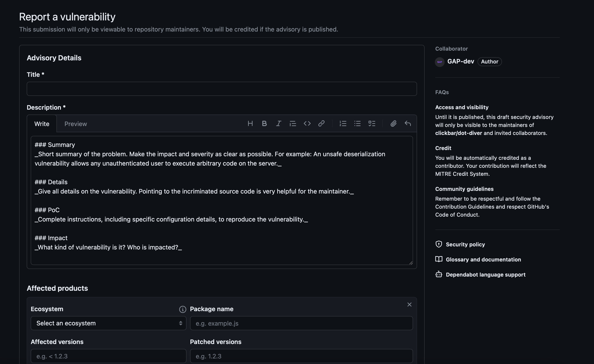
Task: Attach files using paperclip icon
Action: pos(393,123)
